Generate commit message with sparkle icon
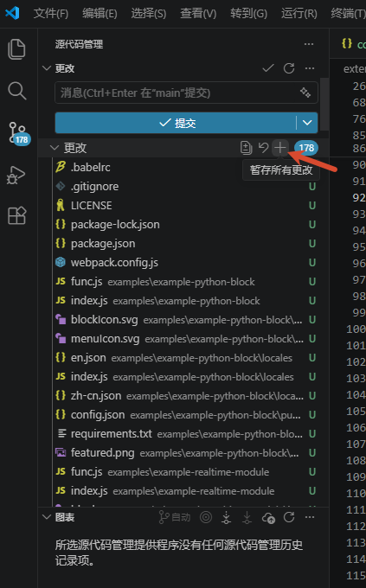The image size is (366, 588). tap(305, 93)
